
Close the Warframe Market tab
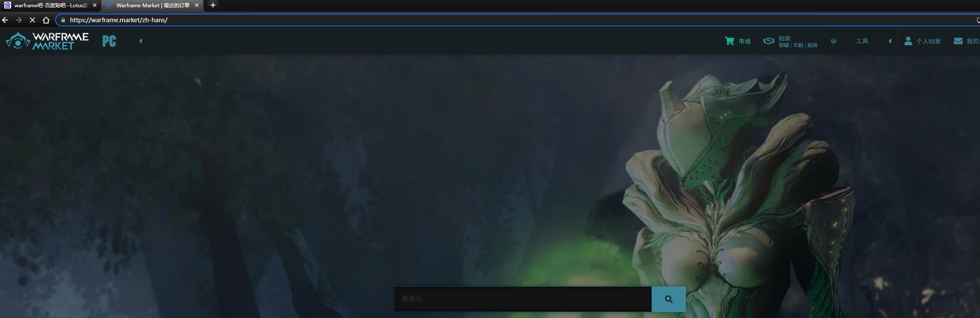pos(197,6)
